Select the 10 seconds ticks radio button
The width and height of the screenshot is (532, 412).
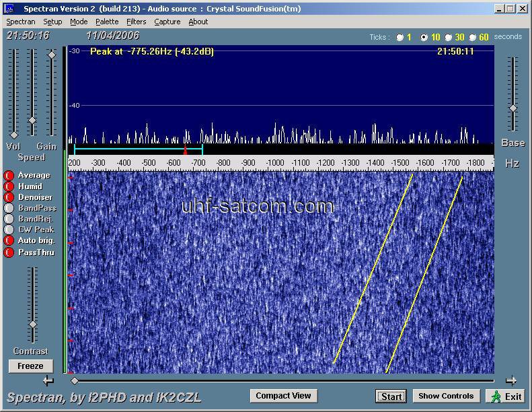[x=424, y=37]
